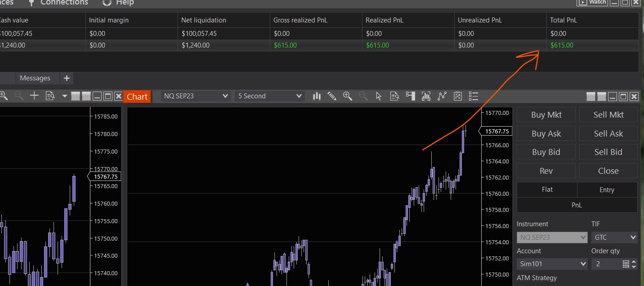Increase order quantity with up arrow
The height and width of the screenshot is (286, 644).
(634, 262)
